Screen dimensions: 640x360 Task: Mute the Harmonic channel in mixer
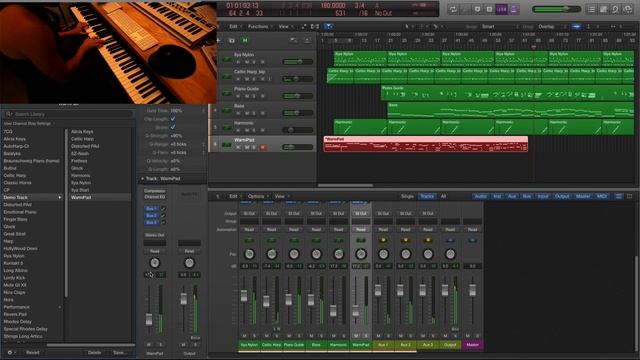[333, 336]
